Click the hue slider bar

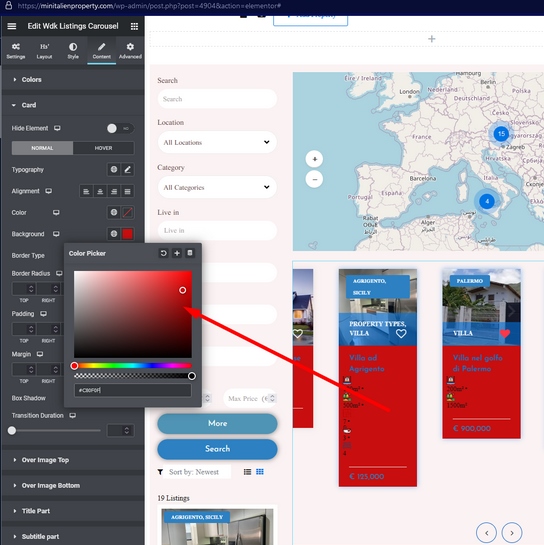tap(132, 366)
